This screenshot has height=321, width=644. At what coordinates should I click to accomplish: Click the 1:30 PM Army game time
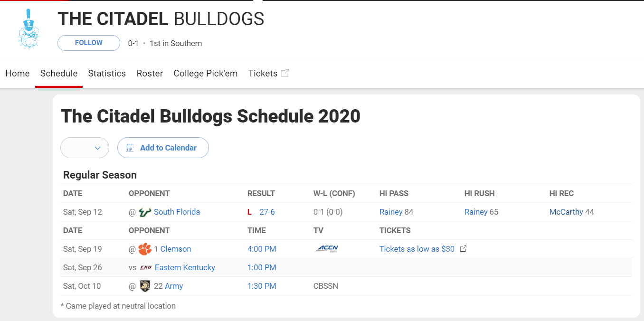[262, 286]
